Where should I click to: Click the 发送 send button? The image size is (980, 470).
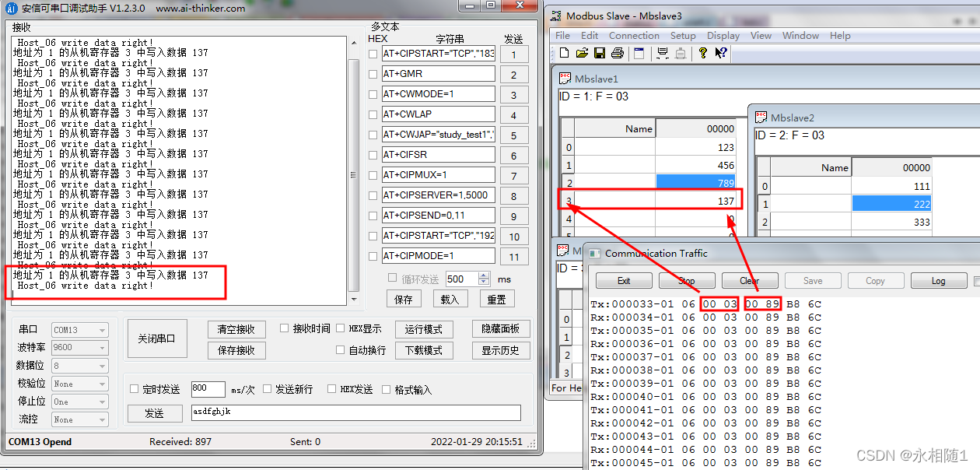(x=154, y=413)
